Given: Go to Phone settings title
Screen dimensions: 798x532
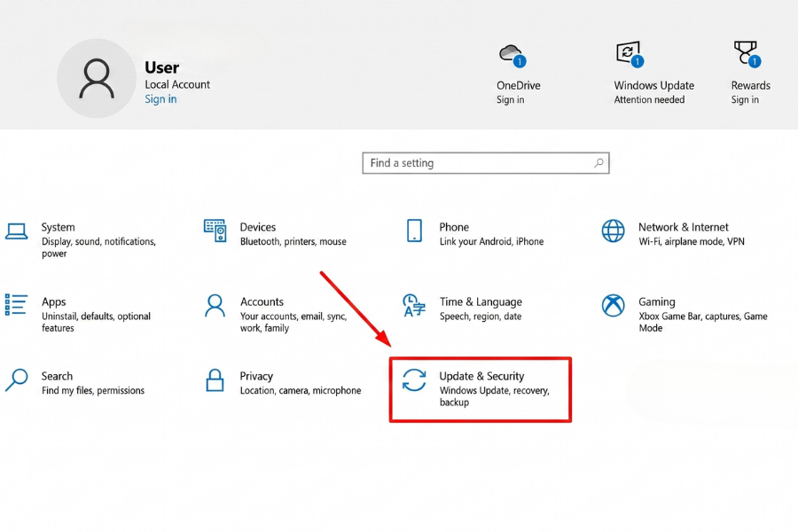Looking at the screenshot, I should click(454, 227).
